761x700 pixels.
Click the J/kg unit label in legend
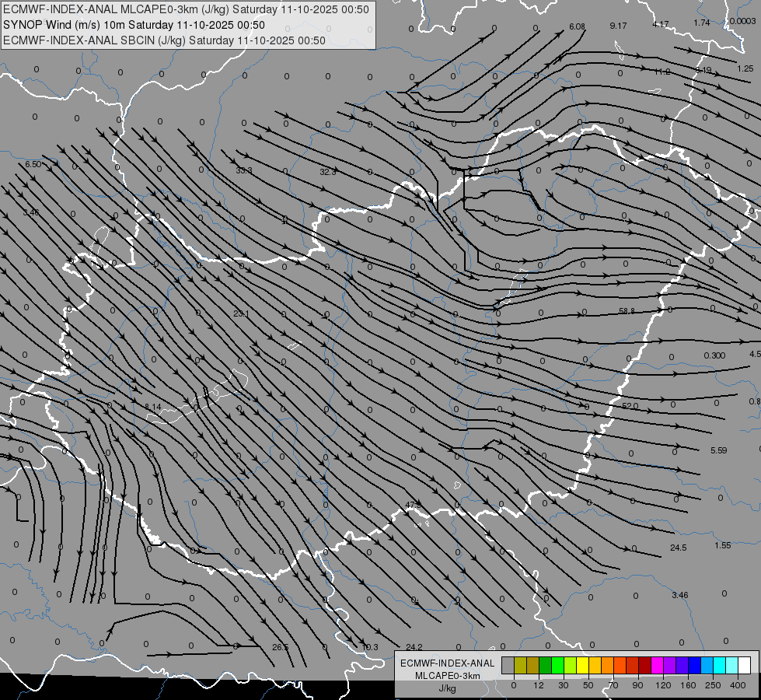[x=448, y=688]
